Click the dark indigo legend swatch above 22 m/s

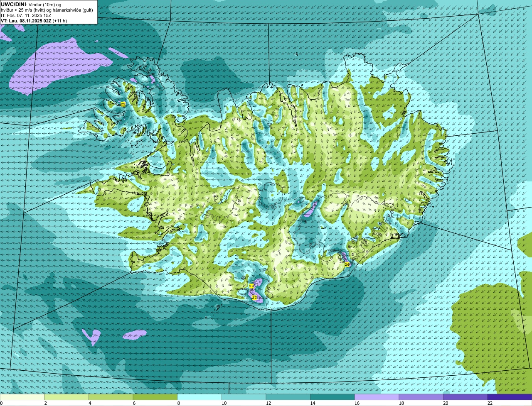[510, 397]
